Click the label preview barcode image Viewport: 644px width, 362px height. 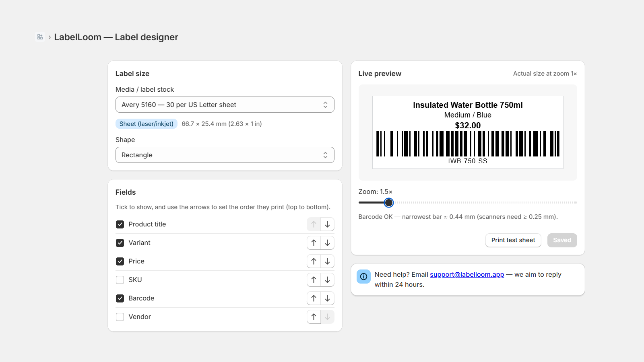468,144
